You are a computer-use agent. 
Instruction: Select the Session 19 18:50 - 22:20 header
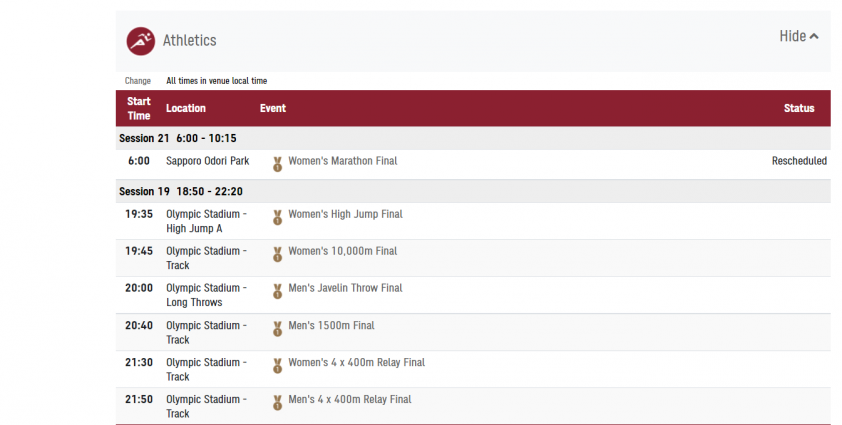tap(181, 191)
